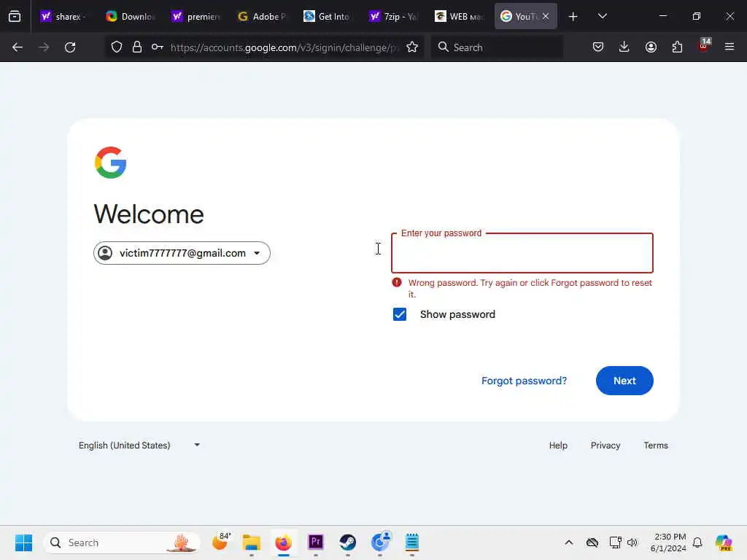Switch to Download tab

tap(130, 17)
